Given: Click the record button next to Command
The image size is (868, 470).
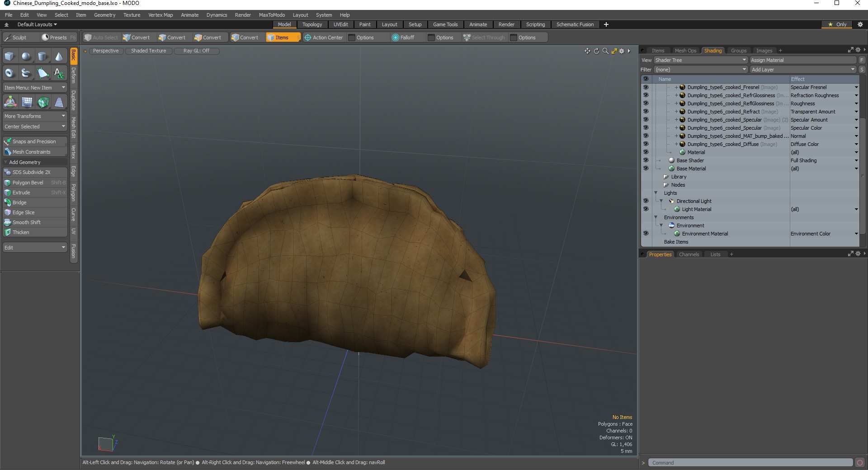Looking at the screenshot, I should click(860, 463).
